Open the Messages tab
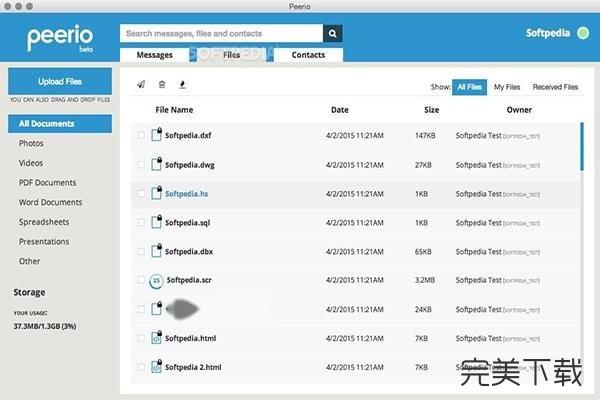This screenshot has width=600, height=400. tap(155, 55)
